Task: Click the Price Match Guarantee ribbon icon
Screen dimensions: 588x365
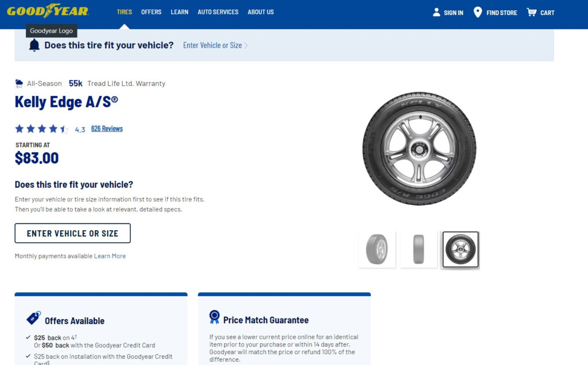Action: [x=215, y=317]
